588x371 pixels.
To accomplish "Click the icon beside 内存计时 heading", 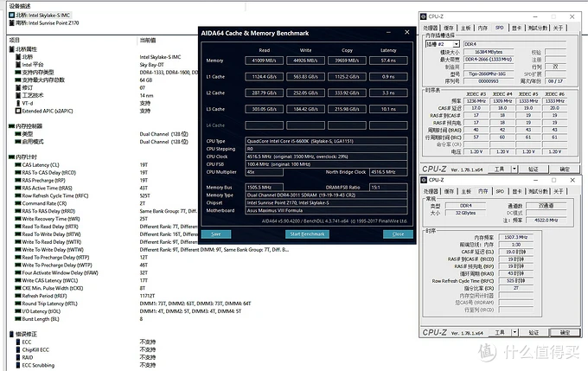I will pos(11,157).
